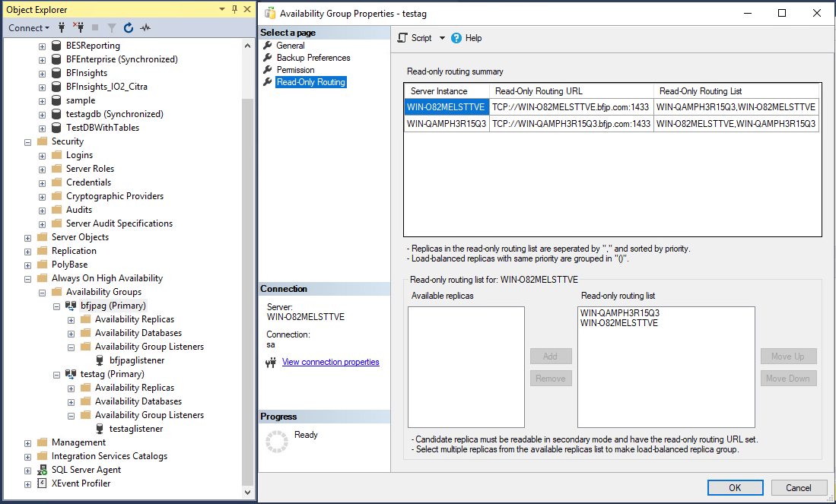Viewport: 836px width, 504px height.
Task: Open the View connection properties link
Action: click(330, 362)
